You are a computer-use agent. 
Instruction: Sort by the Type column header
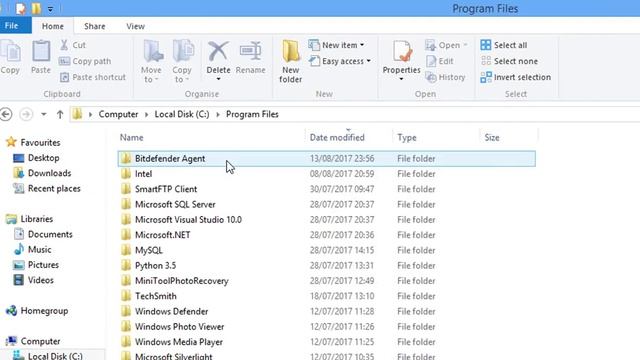tap(407, 138)
